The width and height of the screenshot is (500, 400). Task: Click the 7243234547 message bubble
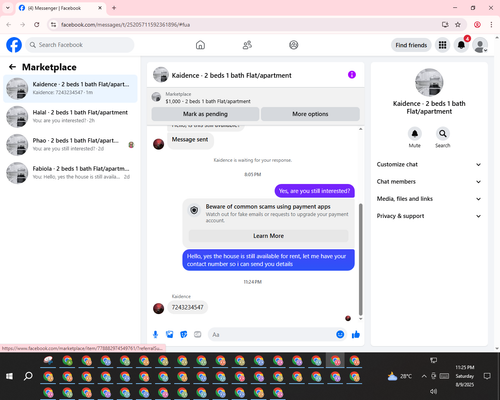pos(187,307)
